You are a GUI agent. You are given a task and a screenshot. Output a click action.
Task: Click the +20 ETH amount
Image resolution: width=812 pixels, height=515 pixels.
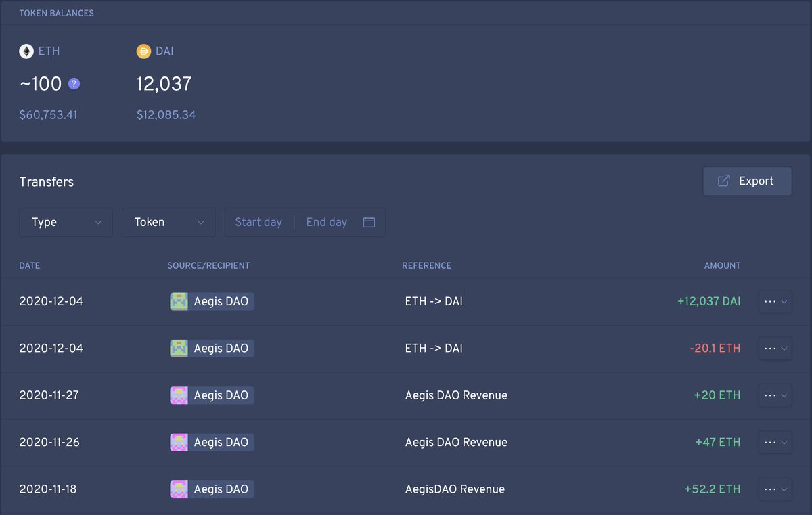[x=717, y=395]
